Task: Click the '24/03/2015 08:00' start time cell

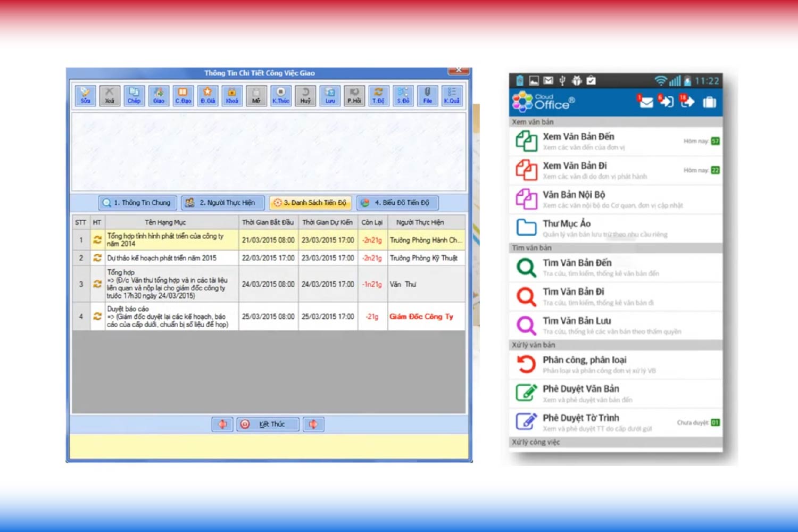Action: (x=269, y=284)
